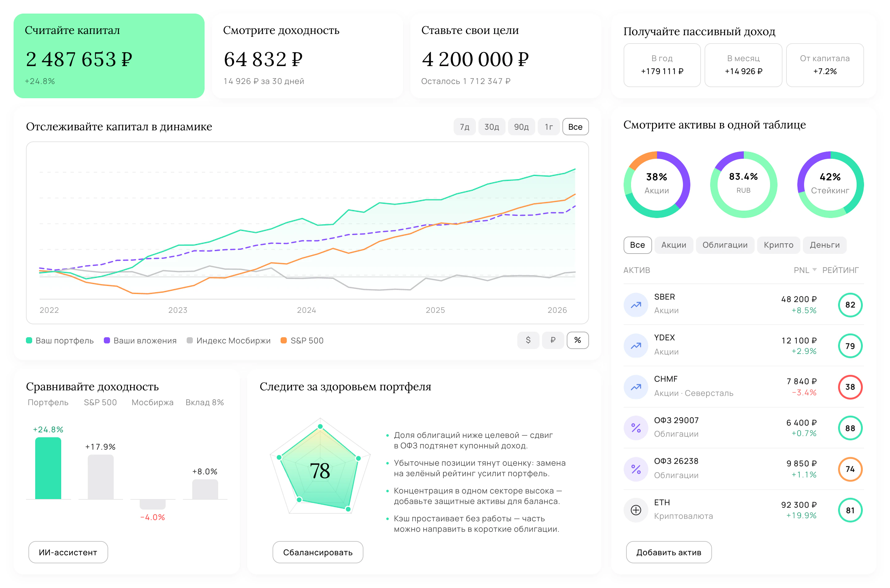Screen dimensions: 890x588
Task: Switch chart units to rubles
Action: pyautogui.click(x=553, y=340)
